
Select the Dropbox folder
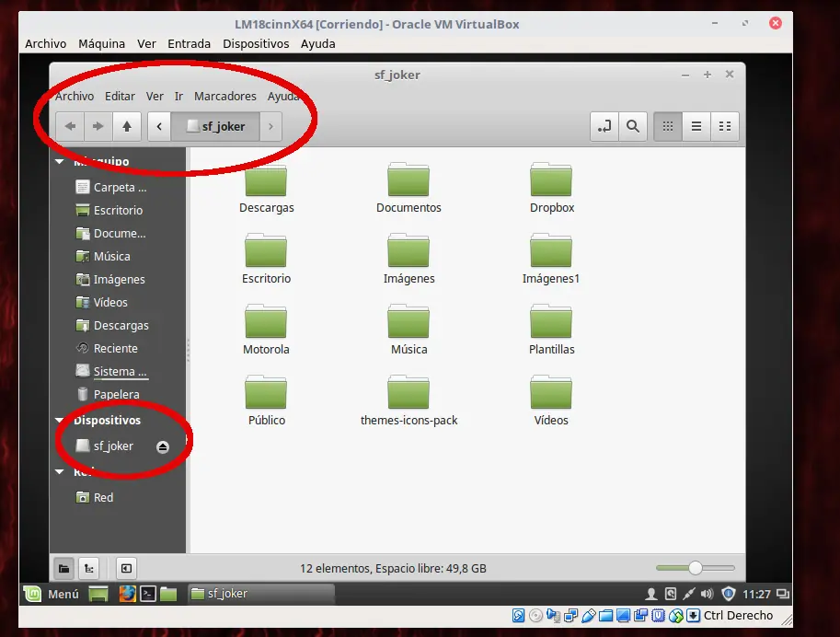tap(551, 188)
